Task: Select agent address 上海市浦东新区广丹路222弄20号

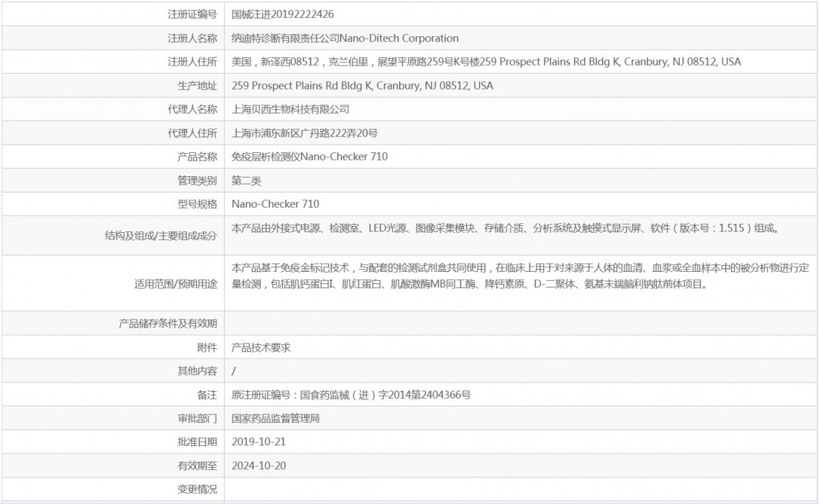Action: point(305,133)
